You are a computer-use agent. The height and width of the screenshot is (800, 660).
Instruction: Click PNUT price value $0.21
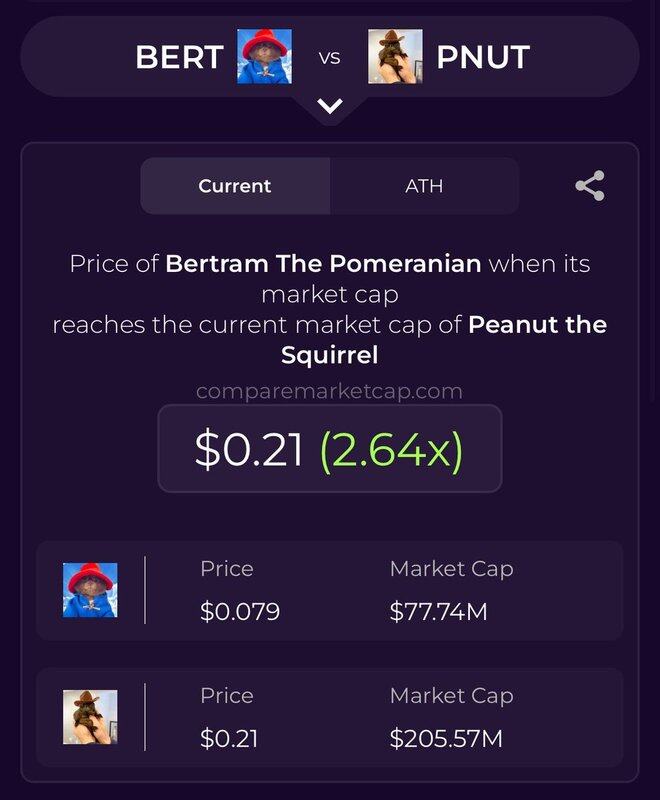coord(229,738)
